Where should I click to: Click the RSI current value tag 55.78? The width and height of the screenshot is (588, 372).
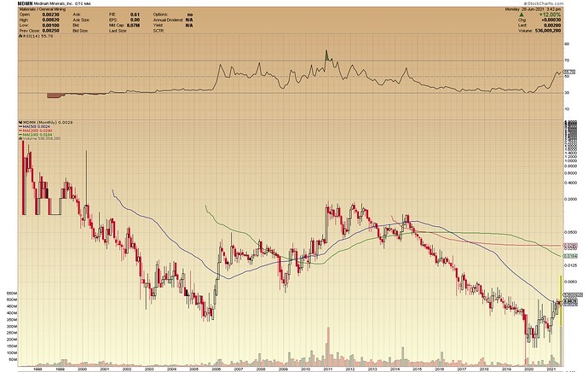pyautogui.click(x=569, y=72)
